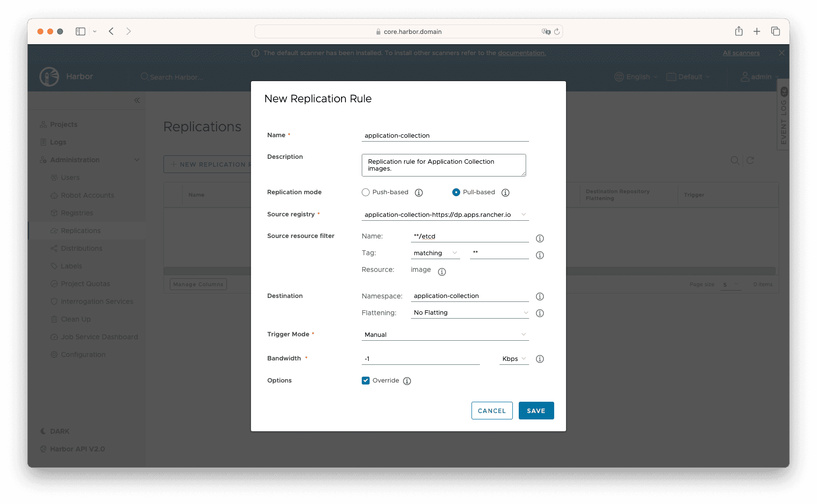Select the Pull-based radio button
This screenshot has height=504, width=817.
click(x=457, y=192)
